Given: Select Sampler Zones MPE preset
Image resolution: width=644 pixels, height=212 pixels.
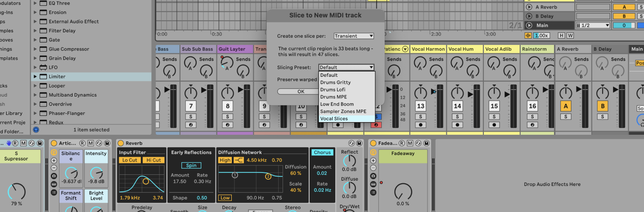Looking at the screenshot, I should pyautogui.click(x=347, y=111).
